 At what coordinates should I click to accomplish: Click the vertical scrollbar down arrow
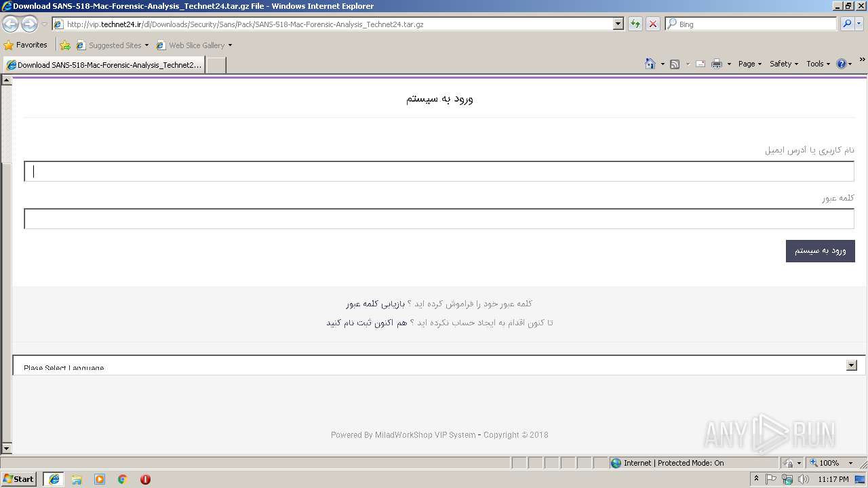coord(7,448)
